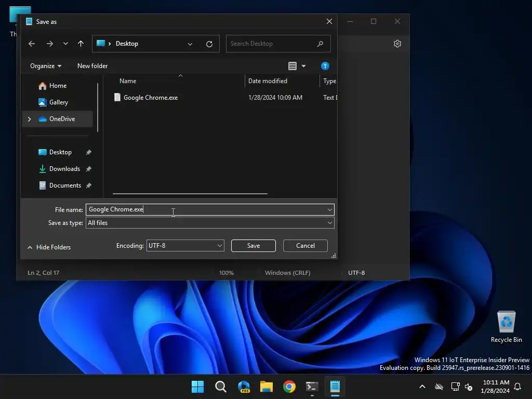Click Windows (CRLF) in Notepad status bar
The image size is (532, 399).
(x=287, y=273)
